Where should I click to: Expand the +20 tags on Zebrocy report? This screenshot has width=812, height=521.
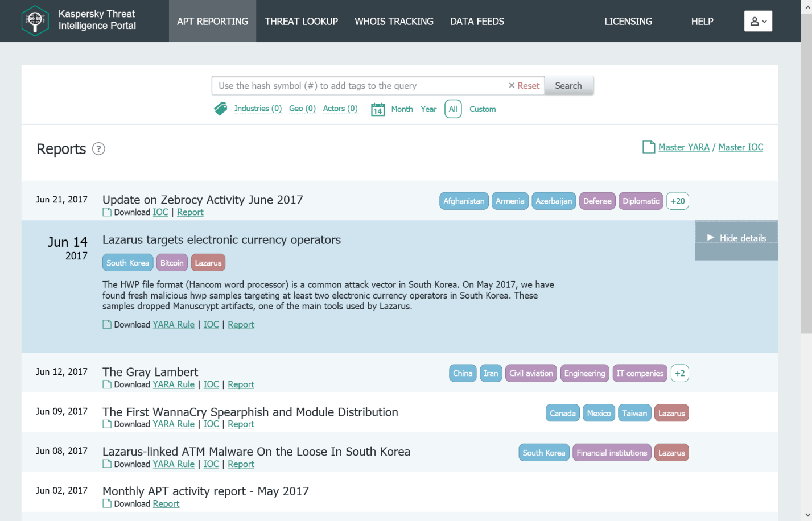677,201
